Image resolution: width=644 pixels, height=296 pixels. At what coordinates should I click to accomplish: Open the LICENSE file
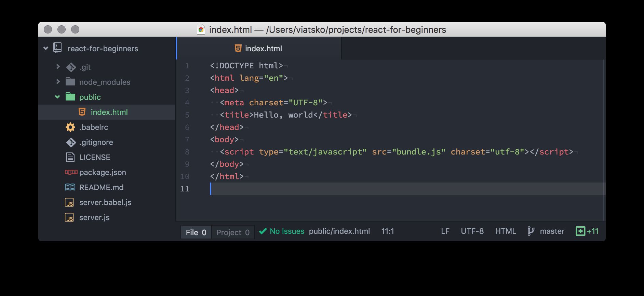[95, 157]
